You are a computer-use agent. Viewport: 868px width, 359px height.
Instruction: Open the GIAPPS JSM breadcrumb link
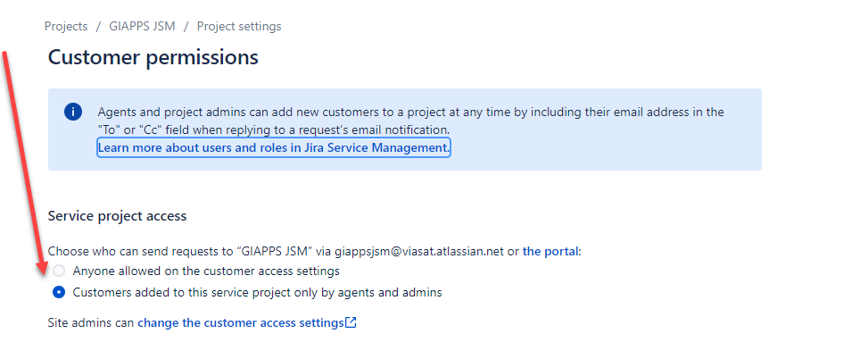141,26
